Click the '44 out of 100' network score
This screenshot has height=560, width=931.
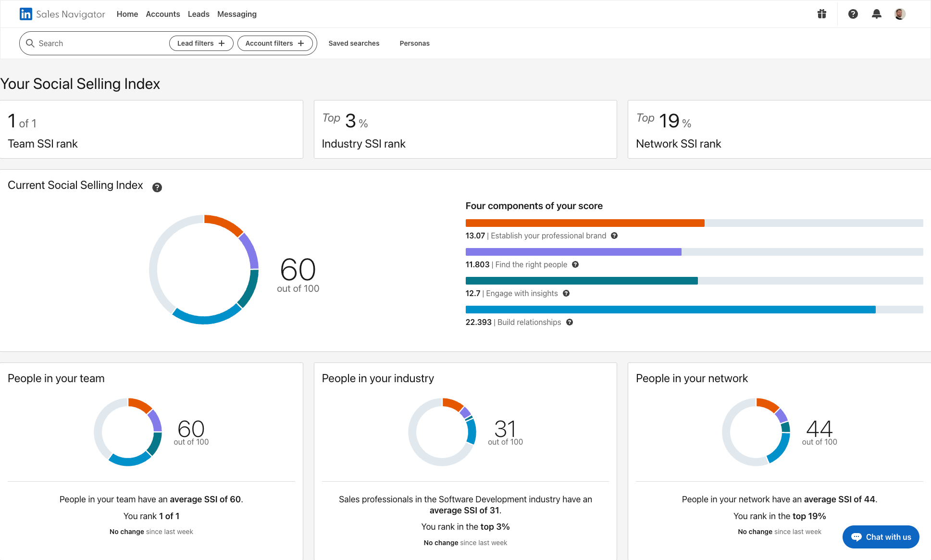click(x=819, y=432)
